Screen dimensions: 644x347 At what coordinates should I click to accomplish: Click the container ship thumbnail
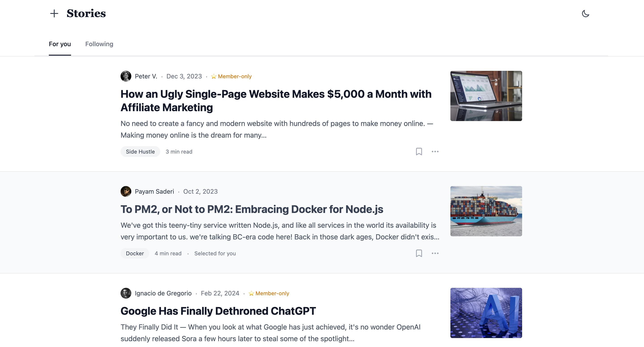pyautogui.click(x=486, y=211)
